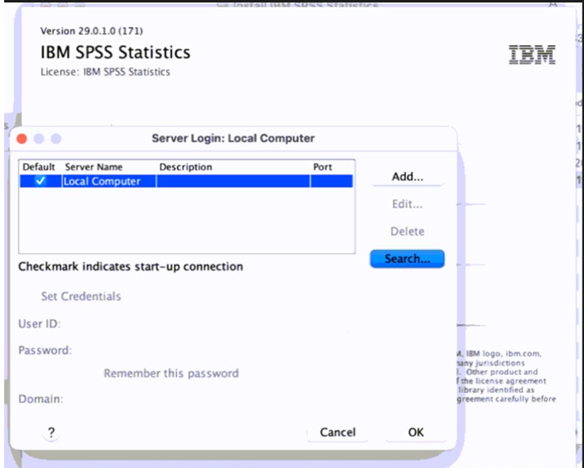Click the Server Name column header
This screenshot has width=584, height=468.
[x=93, y=167]
